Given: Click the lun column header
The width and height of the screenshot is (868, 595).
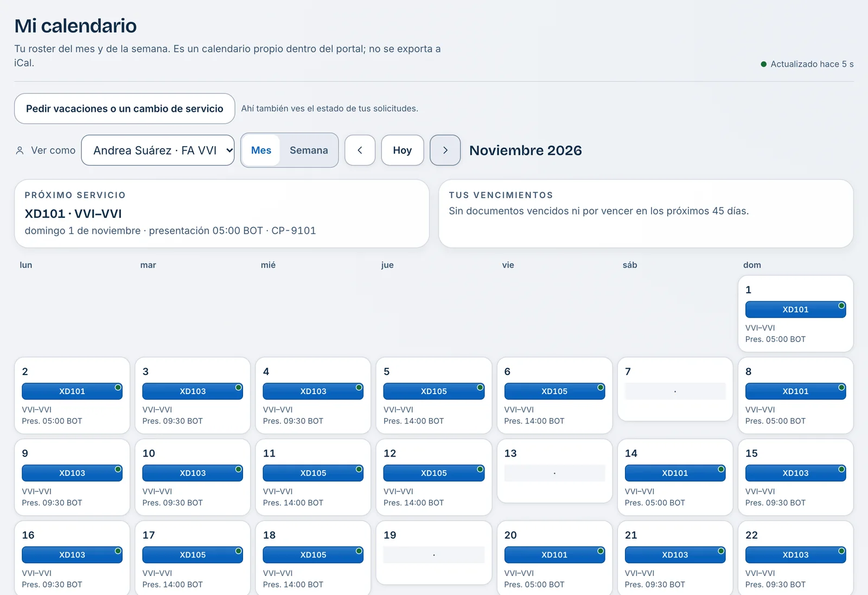Looking at the screenshot, I should pos(26,265).
